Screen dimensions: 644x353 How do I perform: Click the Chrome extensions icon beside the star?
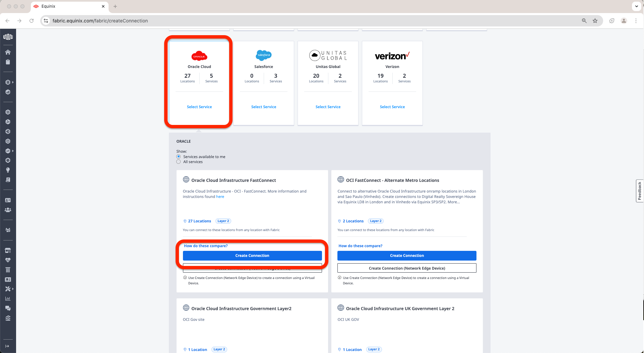pyautogui.click(x=612, y=21)
